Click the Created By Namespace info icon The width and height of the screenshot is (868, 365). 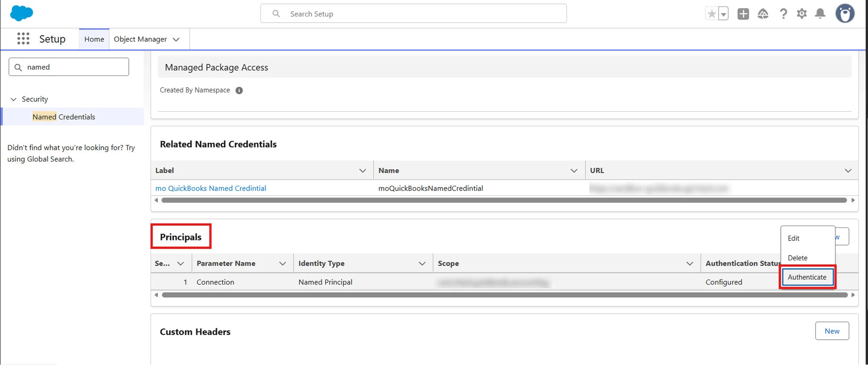(239, 90)
